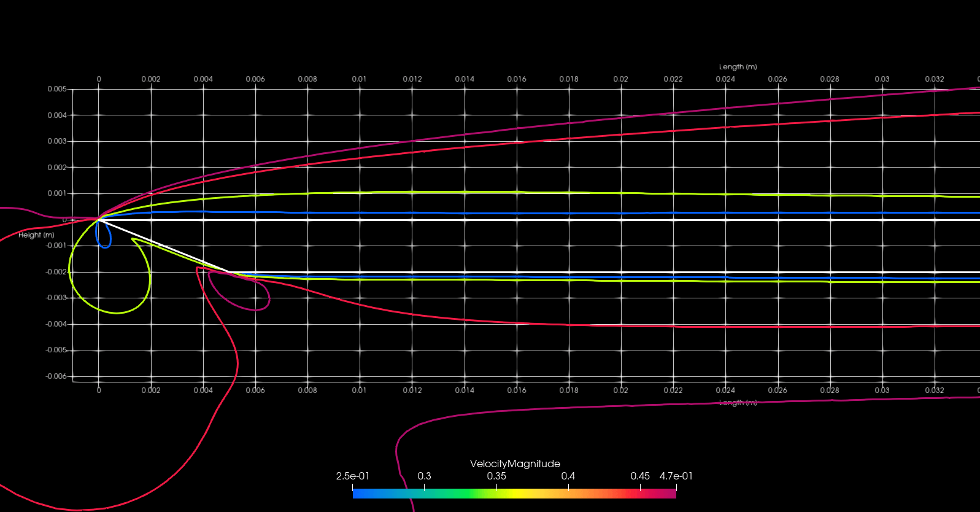980x512 pixels.
Task: Click the 0.016 tick on top length axis
Action: pyautogui.click(x=517, y=79)
